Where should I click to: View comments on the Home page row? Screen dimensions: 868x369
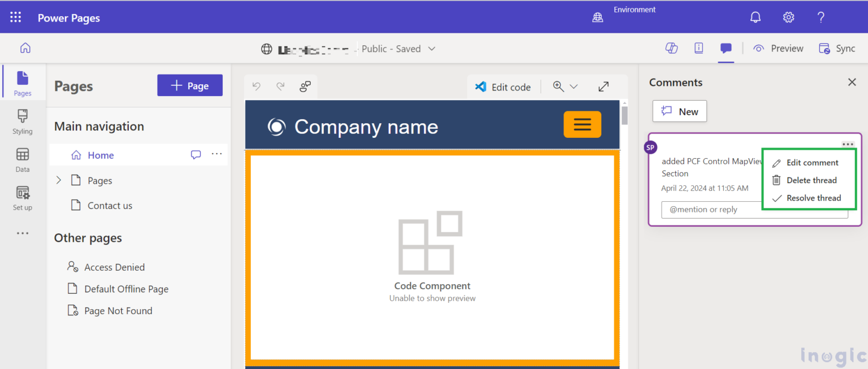pos(196,154)
